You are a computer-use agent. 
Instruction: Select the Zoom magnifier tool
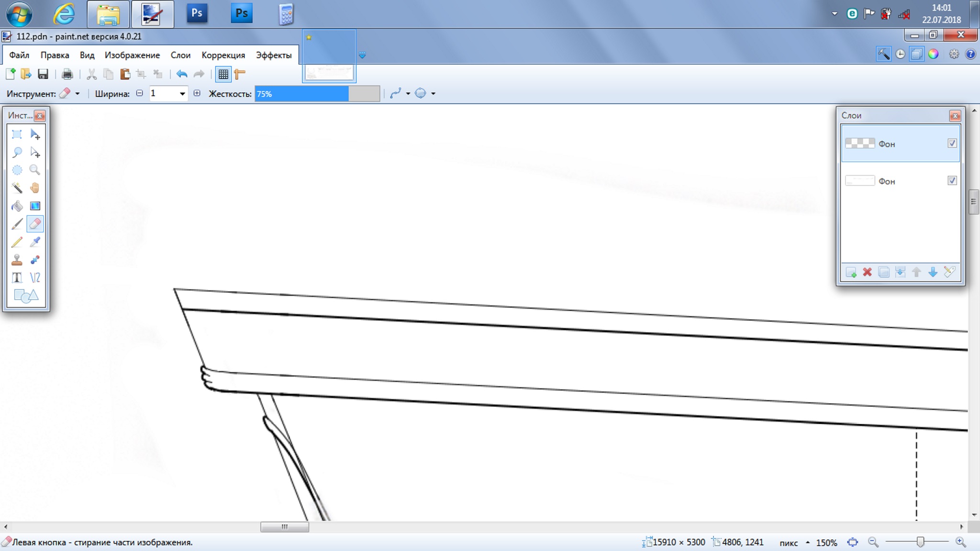point(35,170)
